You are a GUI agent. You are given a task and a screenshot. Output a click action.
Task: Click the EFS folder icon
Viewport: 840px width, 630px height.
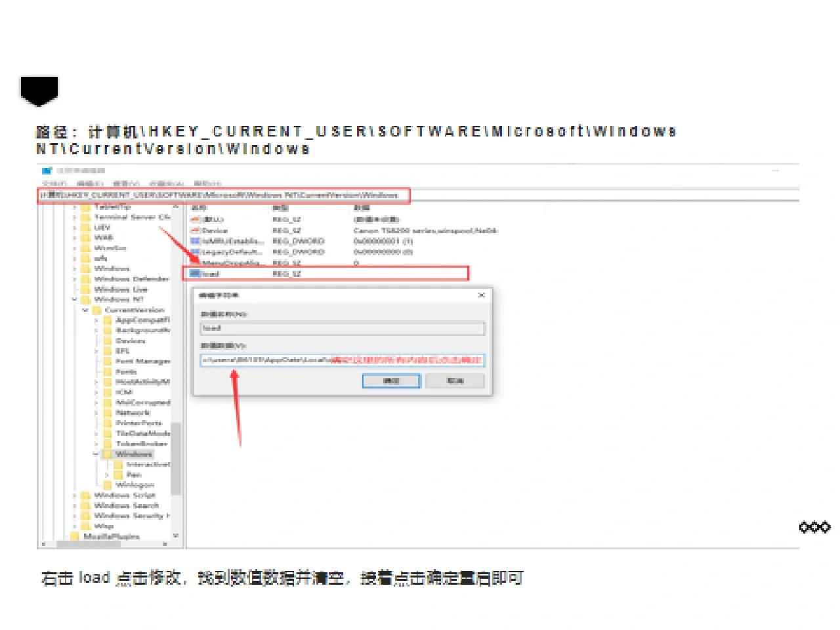click(x=108, y=351)
